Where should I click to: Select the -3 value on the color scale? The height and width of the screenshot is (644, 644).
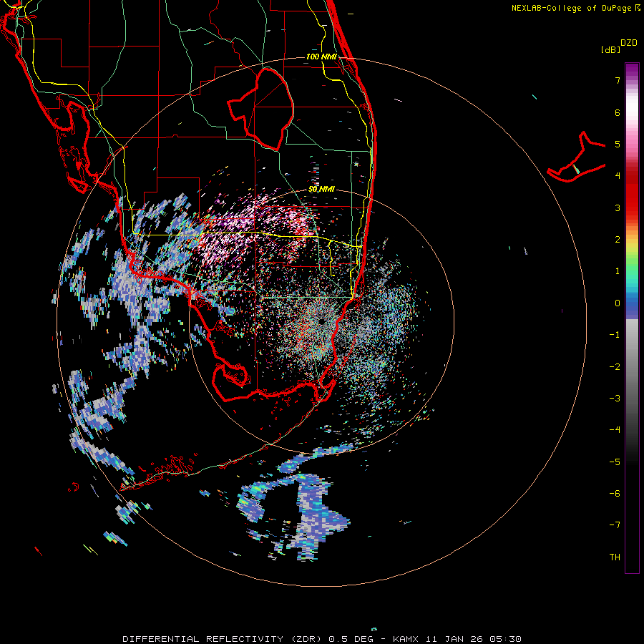pyautogui.click(x=615, y=399)
